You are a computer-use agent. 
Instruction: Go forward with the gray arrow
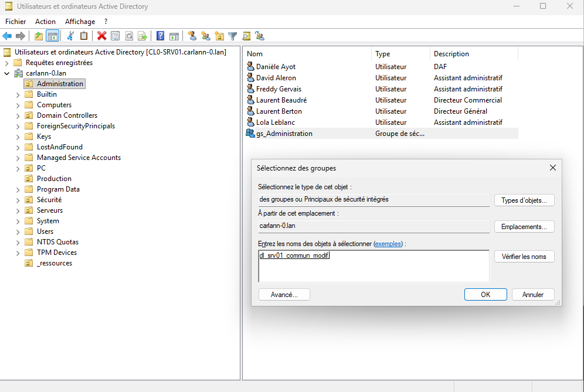point(21,36)
